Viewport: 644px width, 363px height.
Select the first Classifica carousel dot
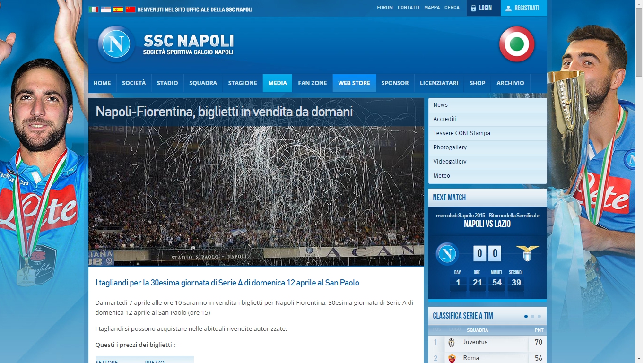point(526,316)
